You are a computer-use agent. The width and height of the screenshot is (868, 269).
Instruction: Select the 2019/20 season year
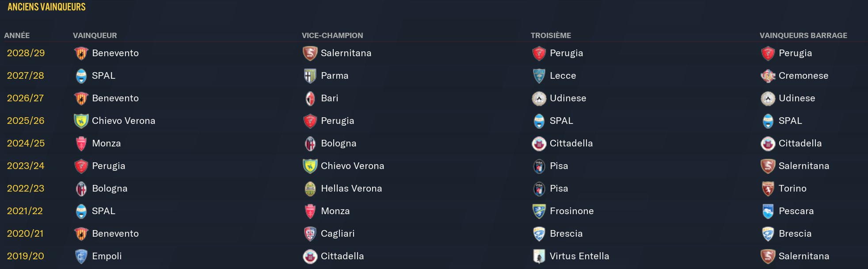25,256
